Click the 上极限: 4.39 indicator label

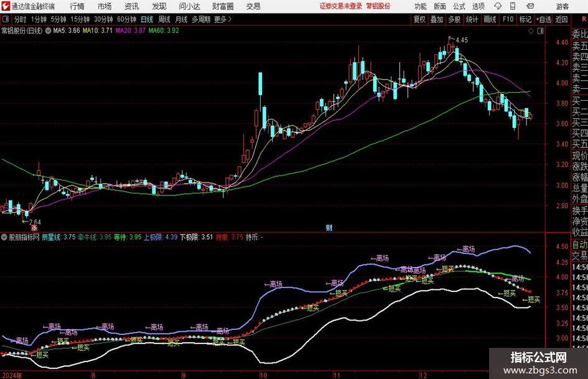161,237
